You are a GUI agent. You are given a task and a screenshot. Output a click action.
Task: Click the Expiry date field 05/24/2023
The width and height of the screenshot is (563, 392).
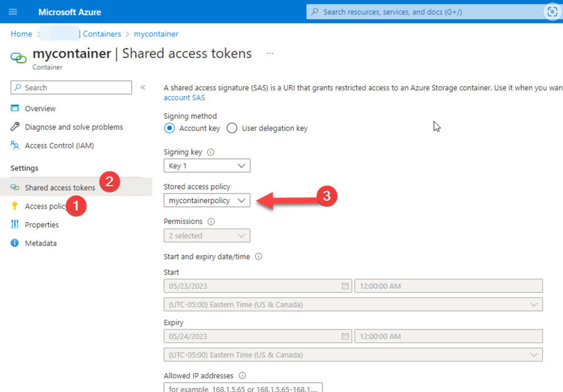click(257, 336)
